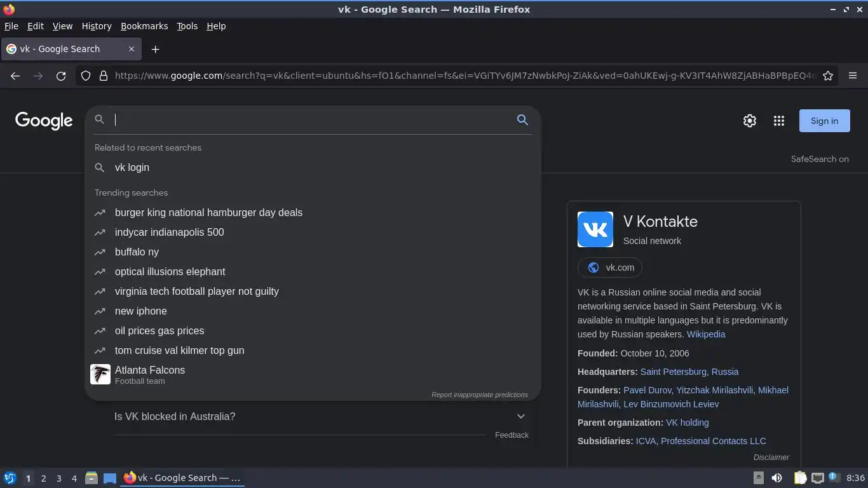The width and height of the screenshot is (868, 488).
Task: Reload the current page
Action: 61,76
